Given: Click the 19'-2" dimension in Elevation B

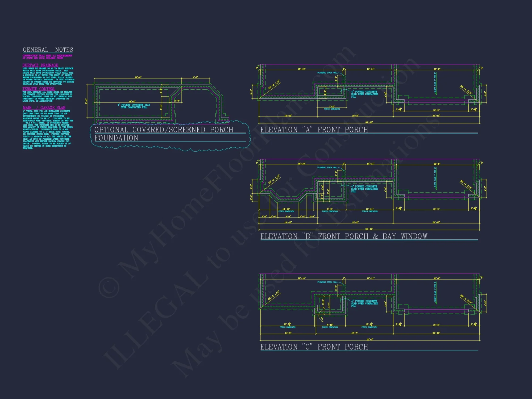Looking at the screenshot, I should point(355,222).
